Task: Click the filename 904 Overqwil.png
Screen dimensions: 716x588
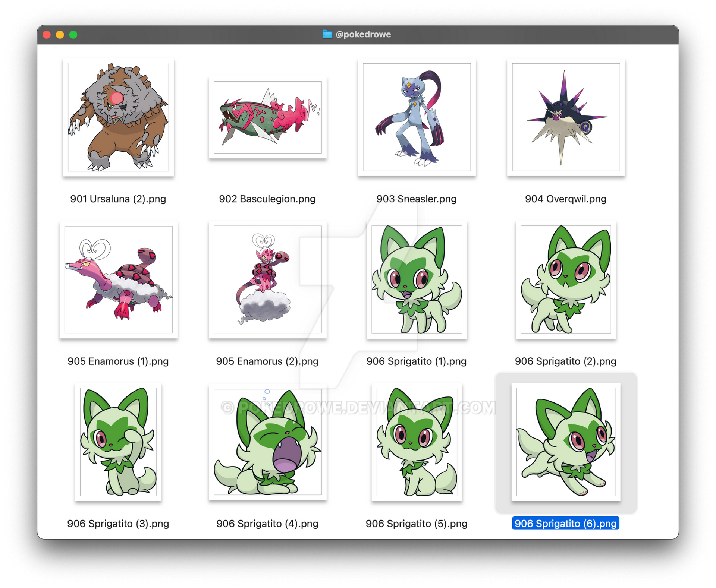Action: (566, 199)
